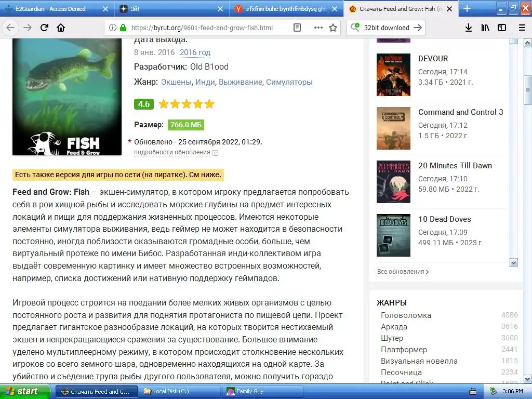Switch to Local Disk (C:) taskbar window
The width and height of the screenshot is (532, 399).
click(180, 392)
